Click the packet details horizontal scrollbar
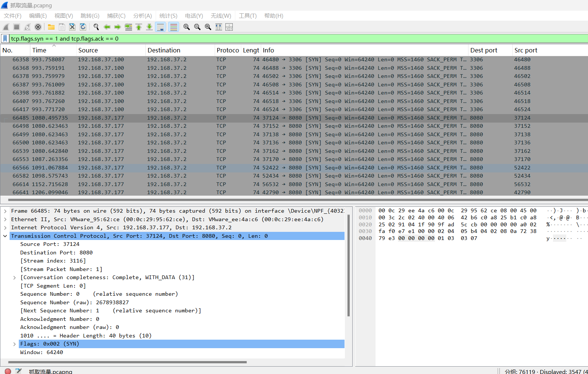 [127, 362]
